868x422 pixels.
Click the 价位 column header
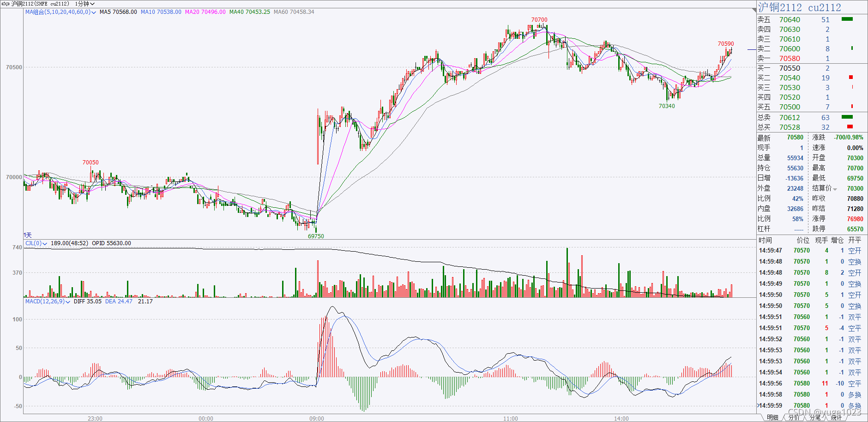[803, 240]
